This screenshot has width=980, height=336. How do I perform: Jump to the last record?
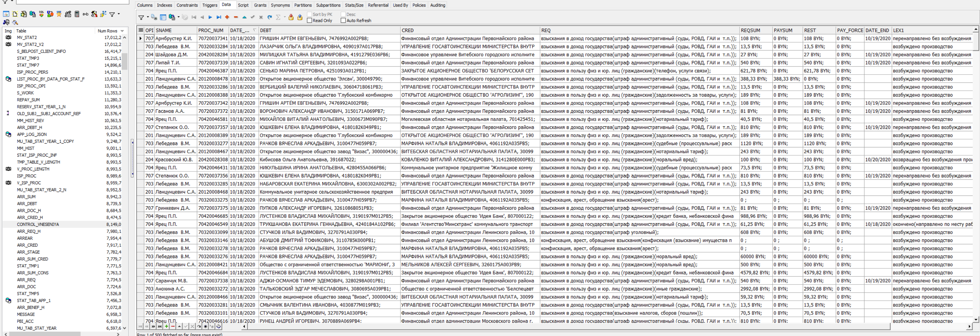coord(219,17)
